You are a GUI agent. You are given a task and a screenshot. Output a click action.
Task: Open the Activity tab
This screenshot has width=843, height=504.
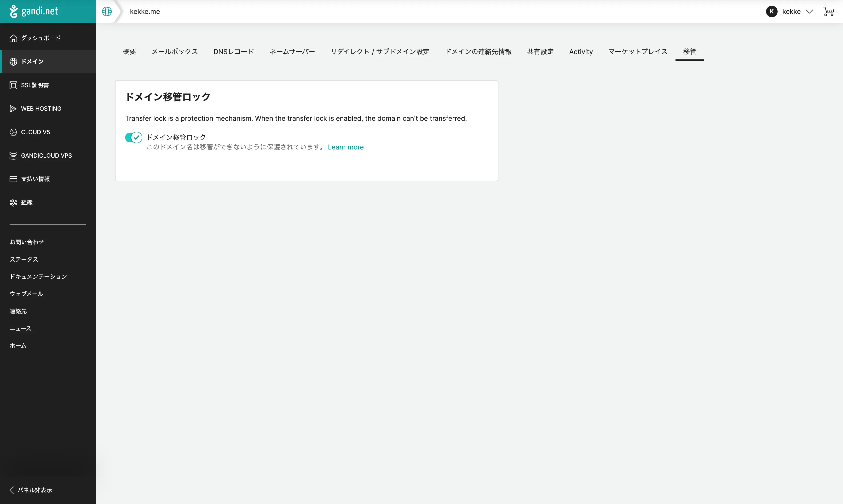click(x=581, y=52)
